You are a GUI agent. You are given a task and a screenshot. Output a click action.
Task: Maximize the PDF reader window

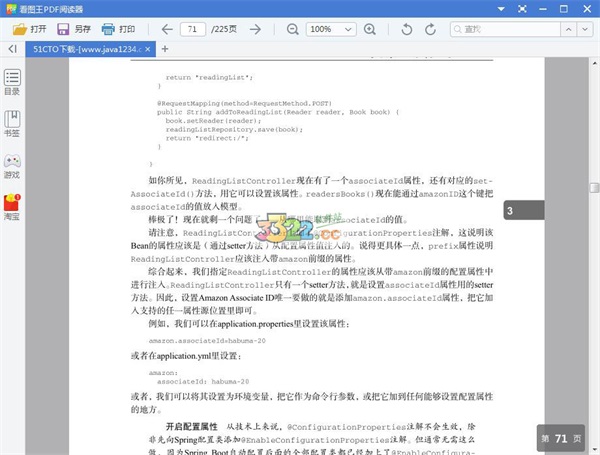click(564, 9)
